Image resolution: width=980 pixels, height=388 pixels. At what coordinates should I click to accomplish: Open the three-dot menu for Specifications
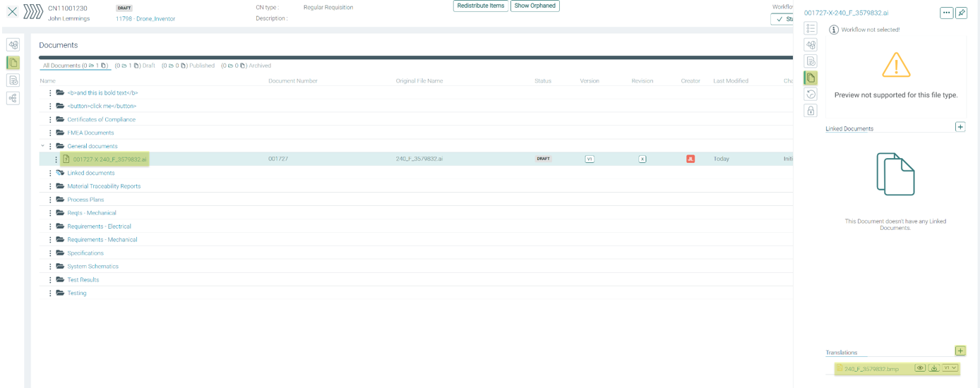click(x=50, y=253)
